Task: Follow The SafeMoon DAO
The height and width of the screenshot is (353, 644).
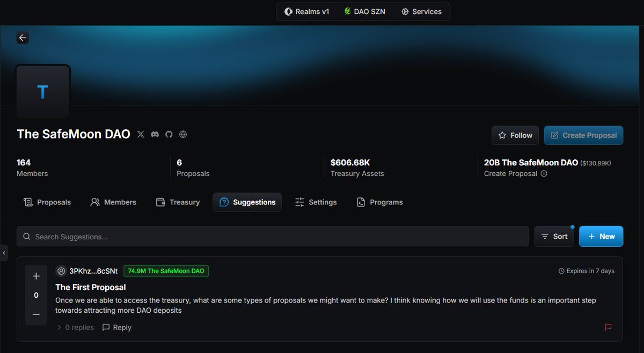Action: point(515,135)
